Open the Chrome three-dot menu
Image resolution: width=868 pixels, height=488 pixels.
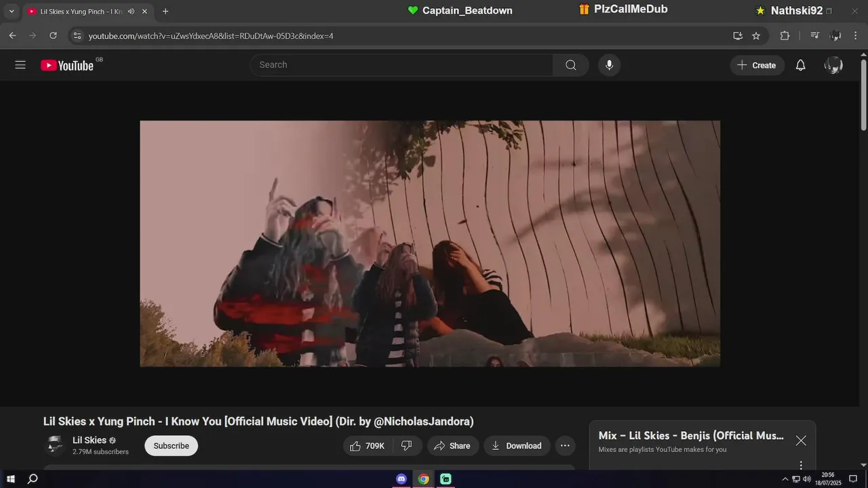(x=855, y=35)
